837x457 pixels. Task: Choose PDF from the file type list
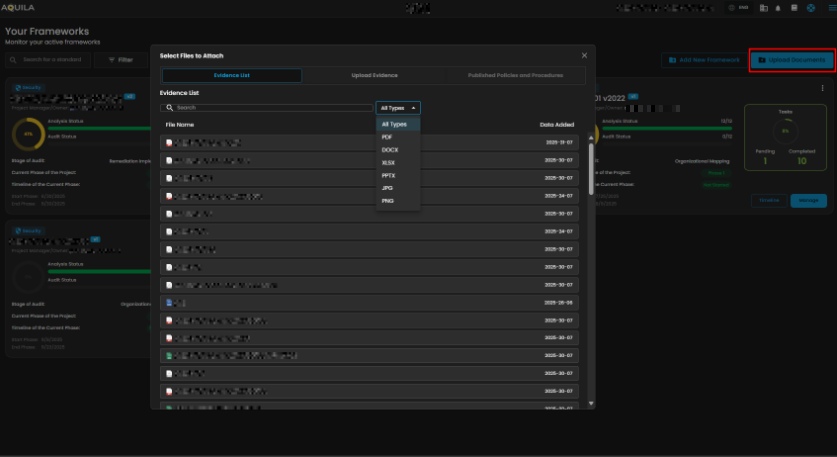pyautogui.click(x=387, y=136)
